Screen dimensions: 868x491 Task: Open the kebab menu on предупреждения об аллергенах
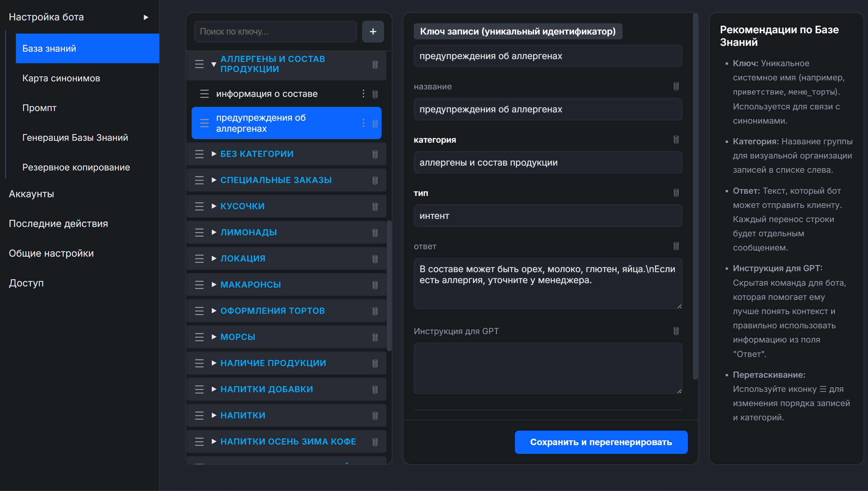363,123
